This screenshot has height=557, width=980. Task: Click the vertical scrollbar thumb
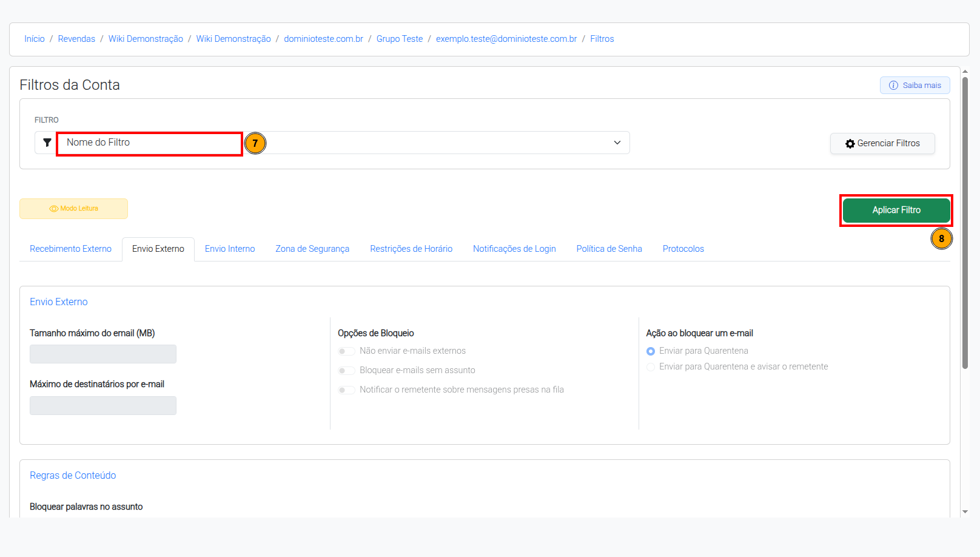tap(965, 223)
